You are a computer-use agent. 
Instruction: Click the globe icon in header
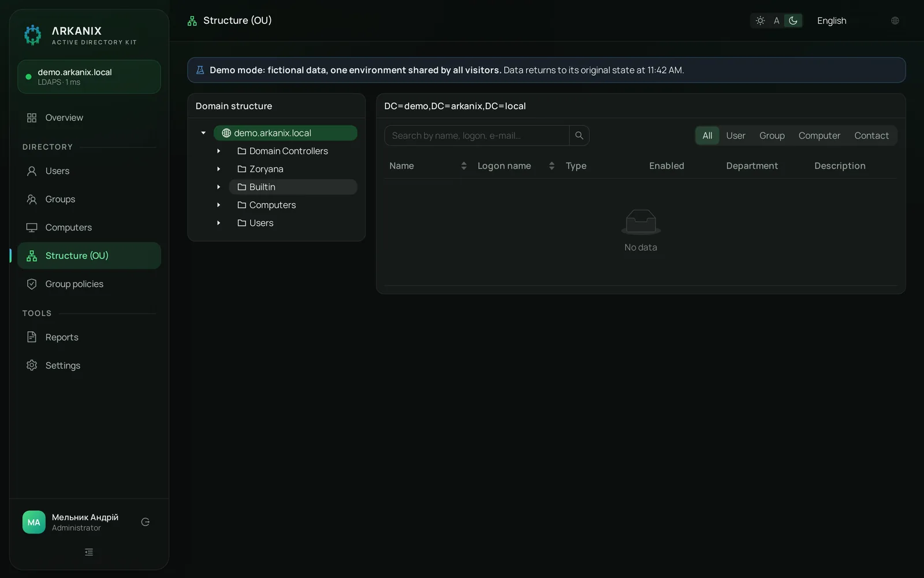point(895,21)
